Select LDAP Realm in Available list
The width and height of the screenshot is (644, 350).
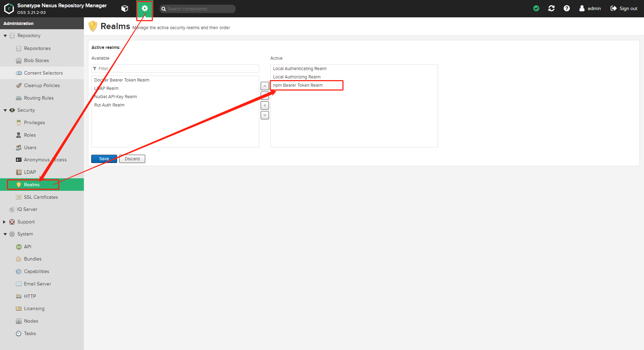pyautogui.click(x=175, y=88)
